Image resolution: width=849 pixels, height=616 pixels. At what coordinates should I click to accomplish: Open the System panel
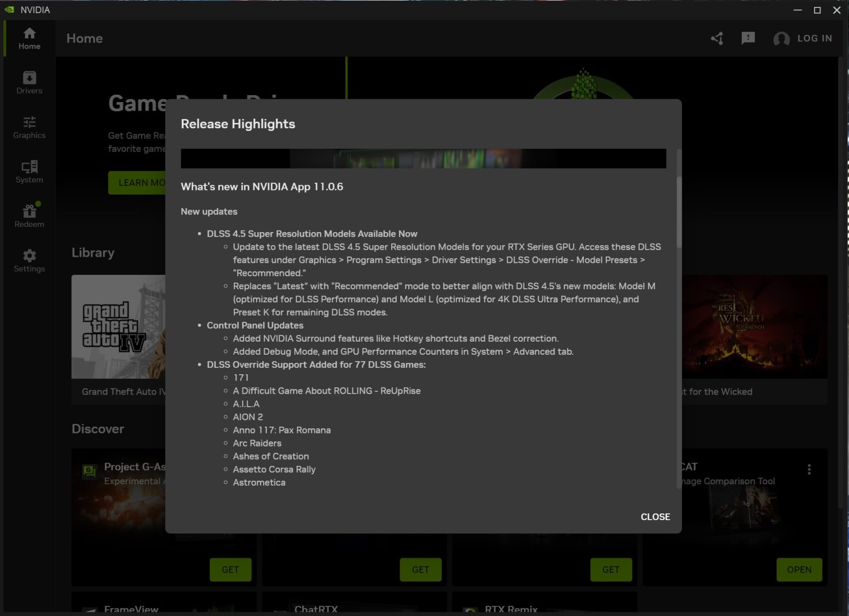(x=29, y=170)
